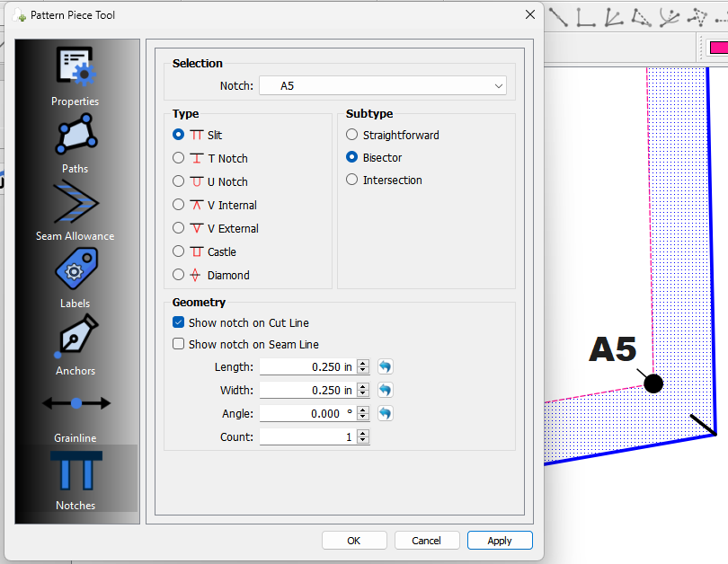This screenshot has width=728, height=564.
Task: Open the Notch selection dropdown
Action: (383, 86)
